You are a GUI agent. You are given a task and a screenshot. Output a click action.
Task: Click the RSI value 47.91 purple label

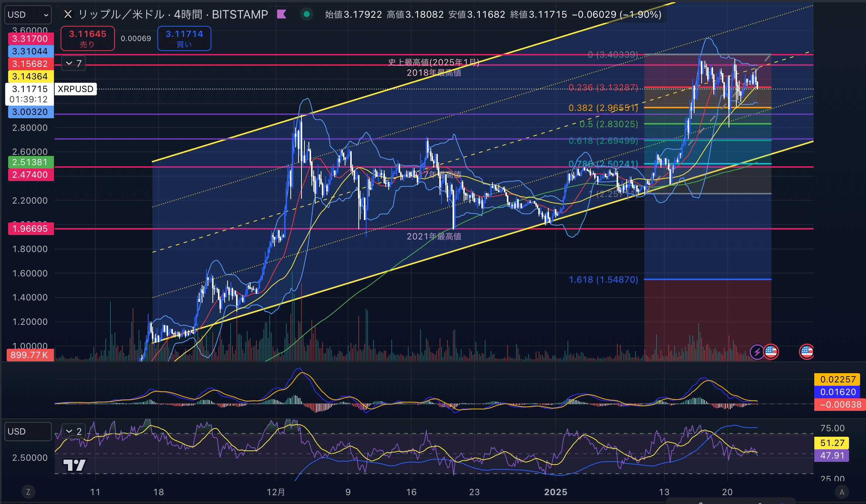tap(832, 456)
